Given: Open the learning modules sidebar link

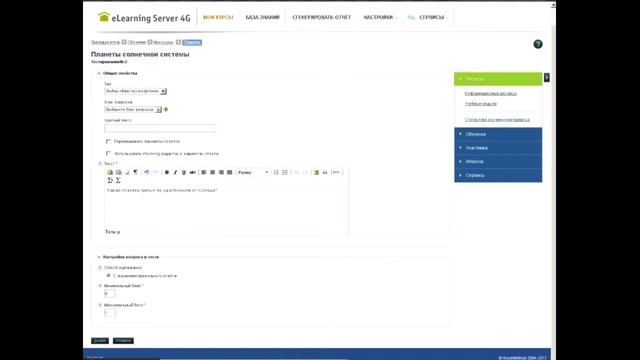Looking at the screenshot, I should click(x=481, y=104).
